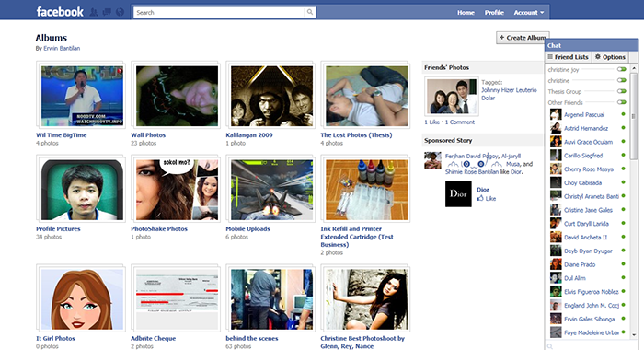Click the Chat panel header
The height and width of the screenshot is (350, 644).
pyautogui.click(x=592, y=45)
